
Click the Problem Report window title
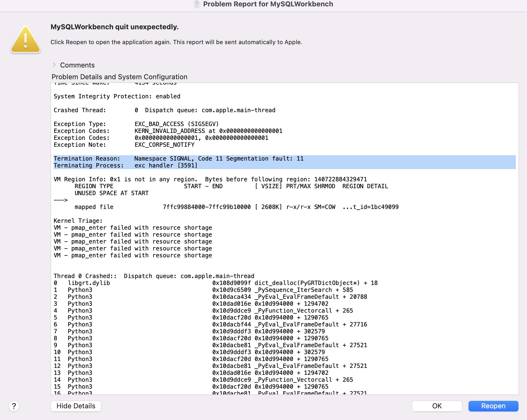point(268,4)
